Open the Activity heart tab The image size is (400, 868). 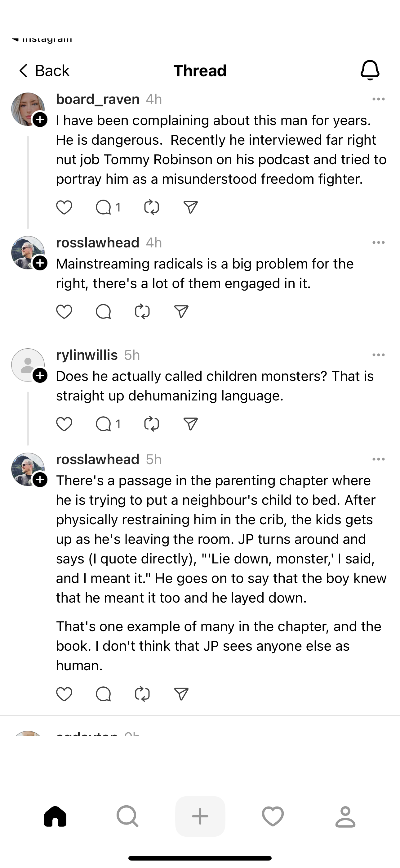(273, 816)
